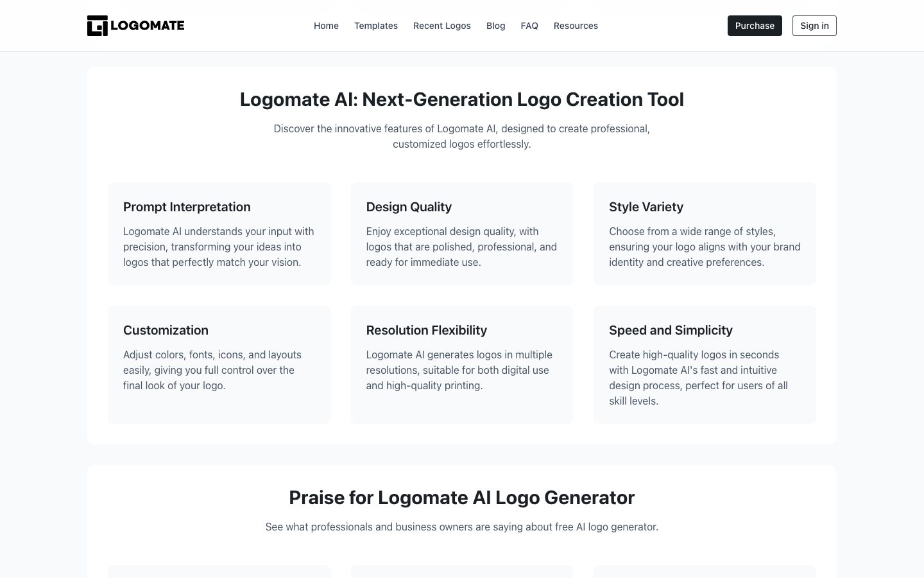Click the Praise for Logomate heading
The image size is (924, 578).
[461, 498]
